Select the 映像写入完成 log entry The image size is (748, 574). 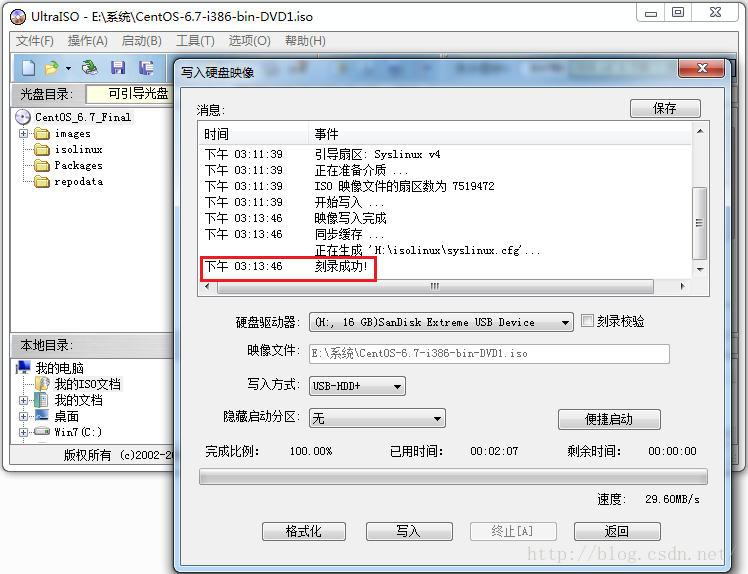(x=351, y=219)
